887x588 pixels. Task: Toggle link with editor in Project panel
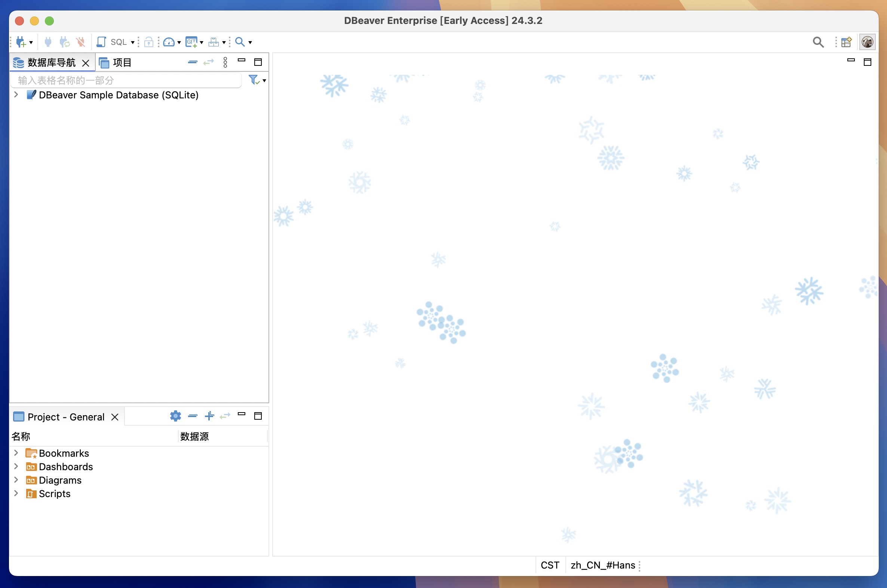pos(225,416)
